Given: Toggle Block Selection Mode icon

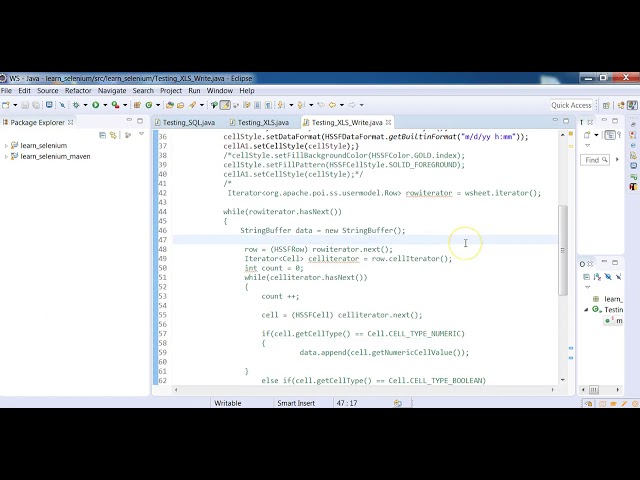Looking at the screenshot, I should [258, 105].
